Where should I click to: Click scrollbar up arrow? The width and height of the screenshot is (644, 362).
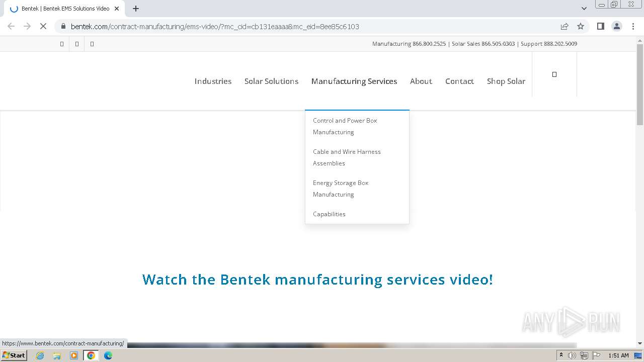[x=640, y=41]
